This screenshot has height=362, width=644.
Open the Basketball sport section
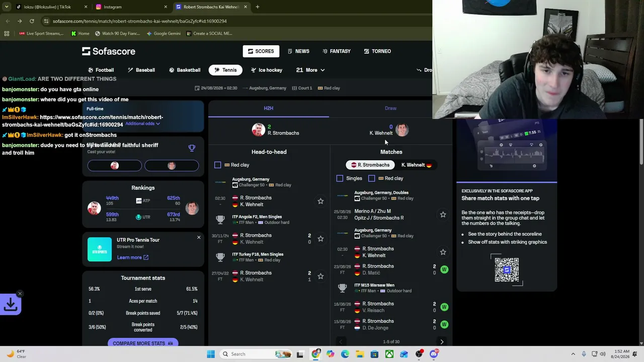tap(184, 70)
